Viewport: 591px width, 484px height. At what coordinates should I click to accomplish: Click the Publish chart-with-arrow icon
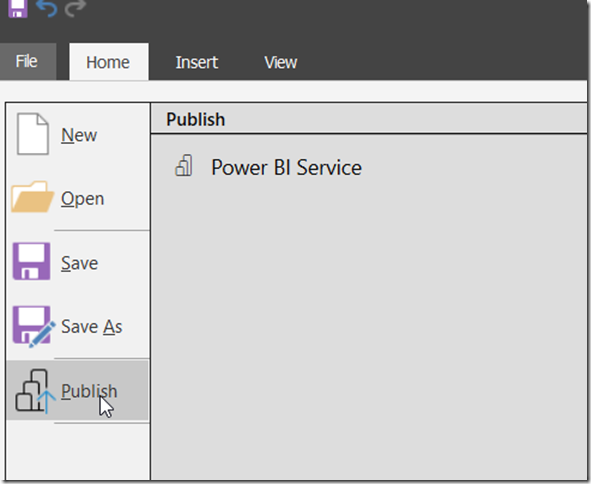tap(35, 391)
